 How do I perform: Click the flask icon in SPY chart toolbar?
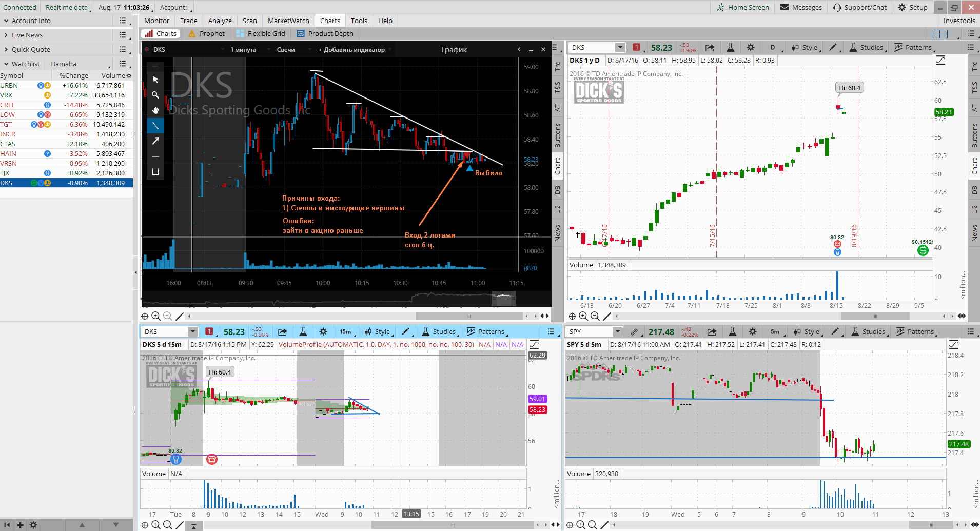732,331
